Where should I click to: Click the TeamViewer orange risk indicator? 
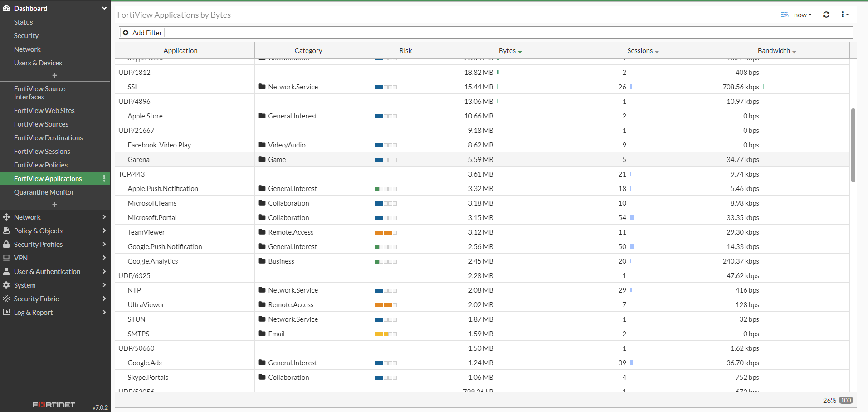[x=385, y=232]
